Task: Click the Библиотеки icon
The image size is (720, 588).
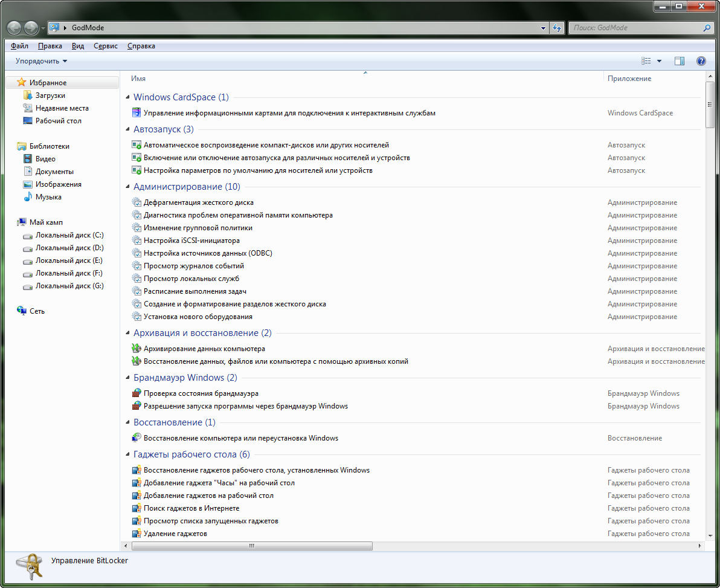Action: (x=22, y=146)
